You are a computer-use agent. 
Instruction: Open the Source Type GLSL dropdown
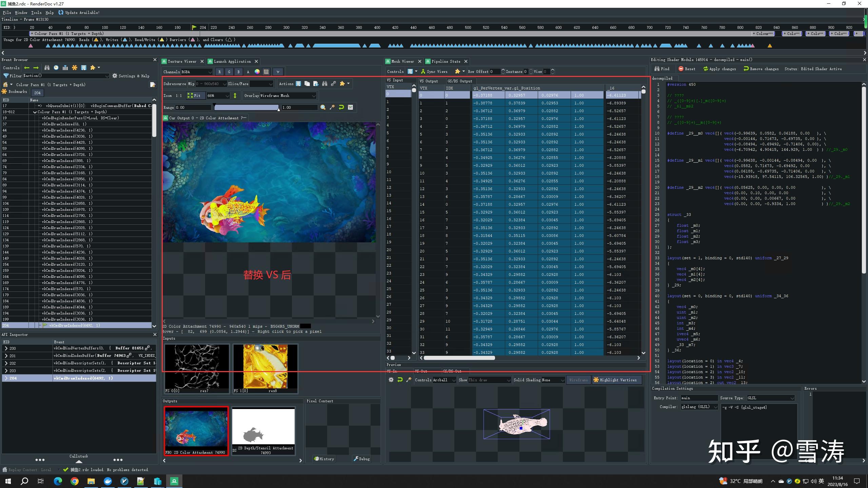pyautogui.click(x=771, y=398)
